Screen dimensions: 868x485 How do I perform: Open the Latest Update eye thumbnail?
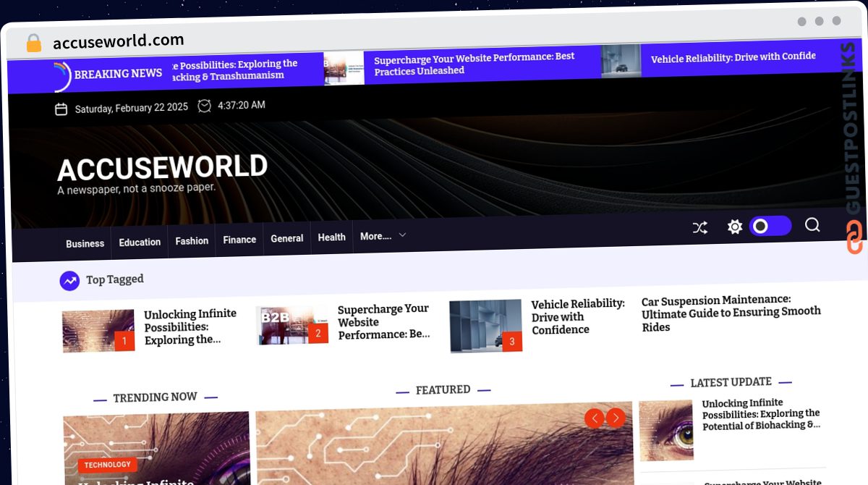pyautogui.click(x=666, y=430)
